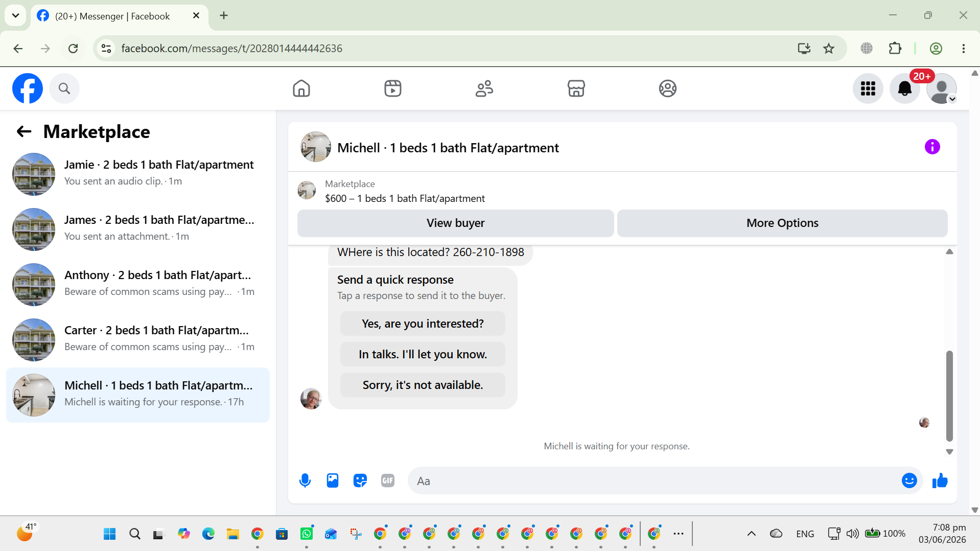This screenshot has width=980, height=551.
Task: Click Michell's avatar in chat header
Action: [x=316, y=147]
